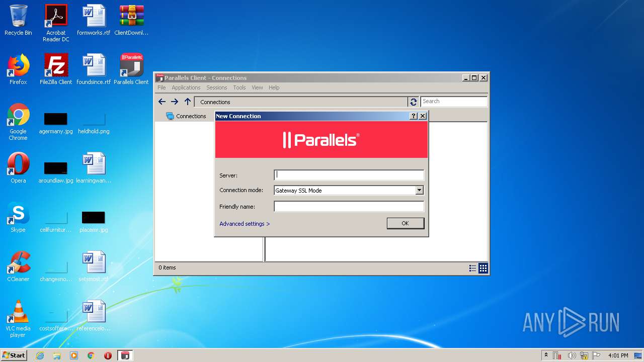Click the taskbar clock showing 4:01 PM
The width and height of the screenshot is (644, 362).
tap(618, 355)
